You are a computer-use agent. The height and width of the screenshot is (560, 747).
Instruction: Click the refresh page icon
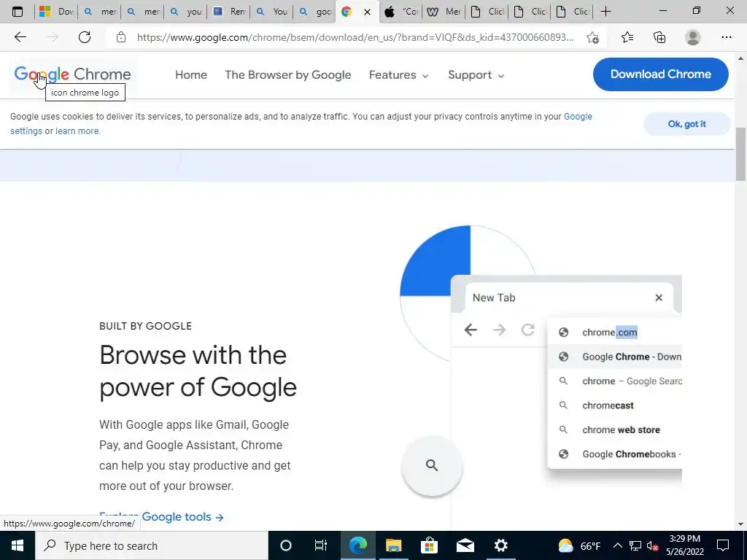[85, 37]
